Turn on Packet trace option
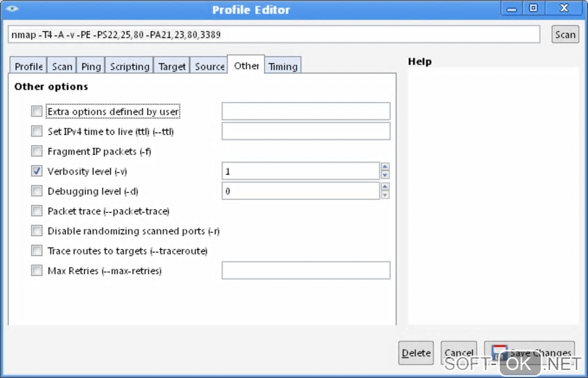Viewport: 588px width, 378px height. (37, 211)
